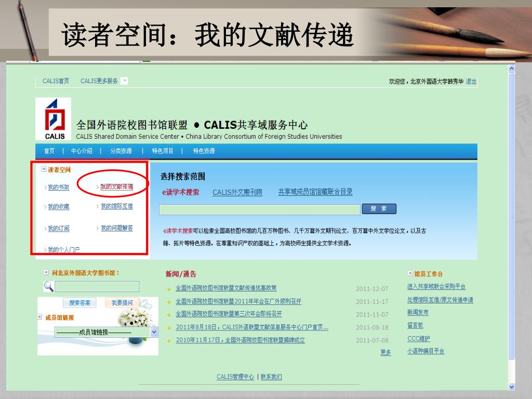Open news dated 2011年8月18日

point(252,327)
